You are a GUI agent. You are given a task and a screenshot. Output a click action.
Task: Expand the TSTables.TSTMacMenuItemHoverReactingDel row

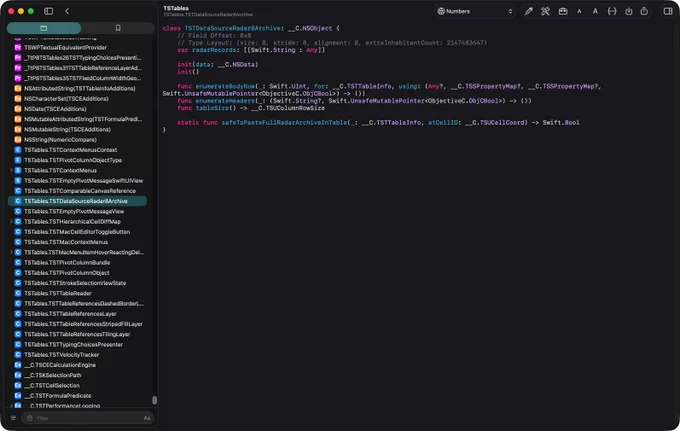pyautogui.click(x=11, y=252)
